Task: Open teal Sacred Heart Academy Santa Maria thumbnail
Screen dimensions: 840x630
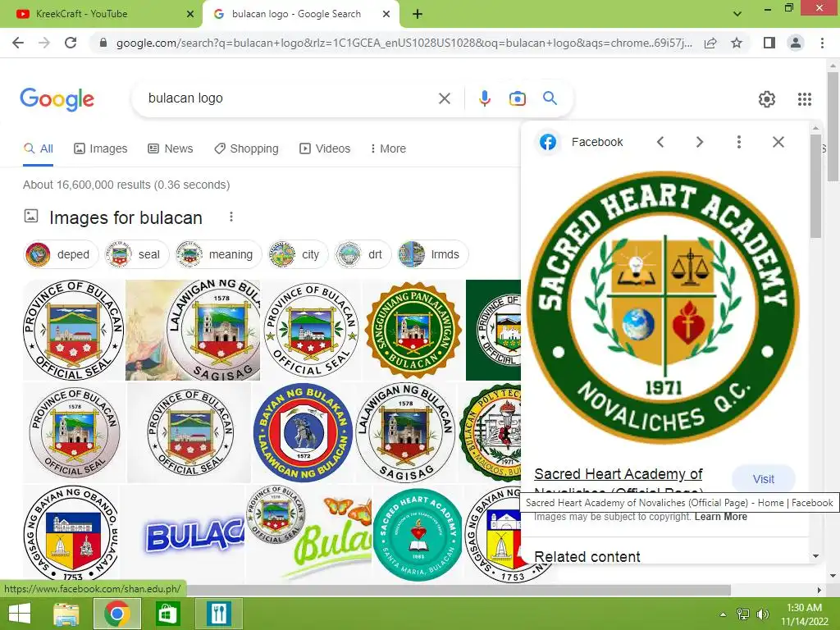Action: 418,534
